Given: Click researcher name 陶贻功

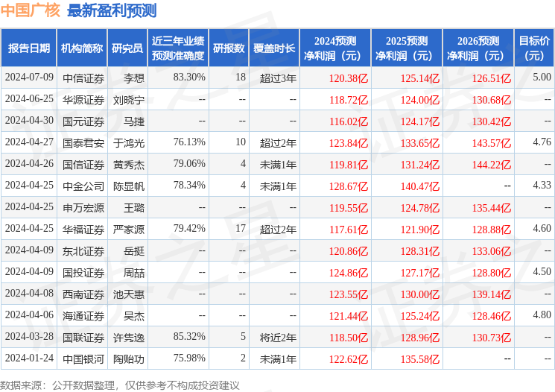Looking at the screenshot, I should click(129, 359).
